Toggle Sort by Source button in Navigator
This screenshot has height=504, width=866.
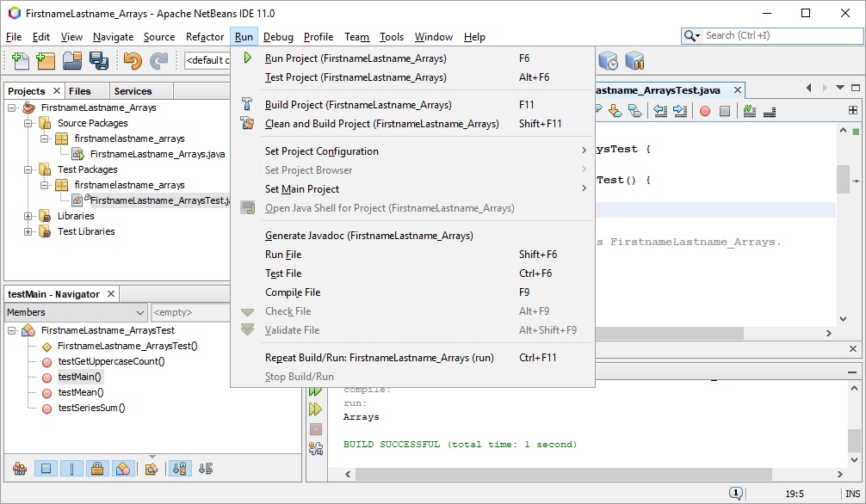206,469
